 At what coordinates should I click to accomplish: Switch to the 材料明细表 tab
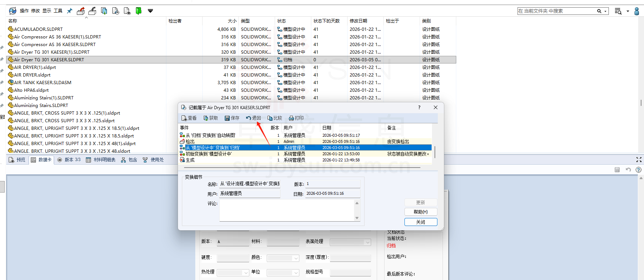click(101, 160)
